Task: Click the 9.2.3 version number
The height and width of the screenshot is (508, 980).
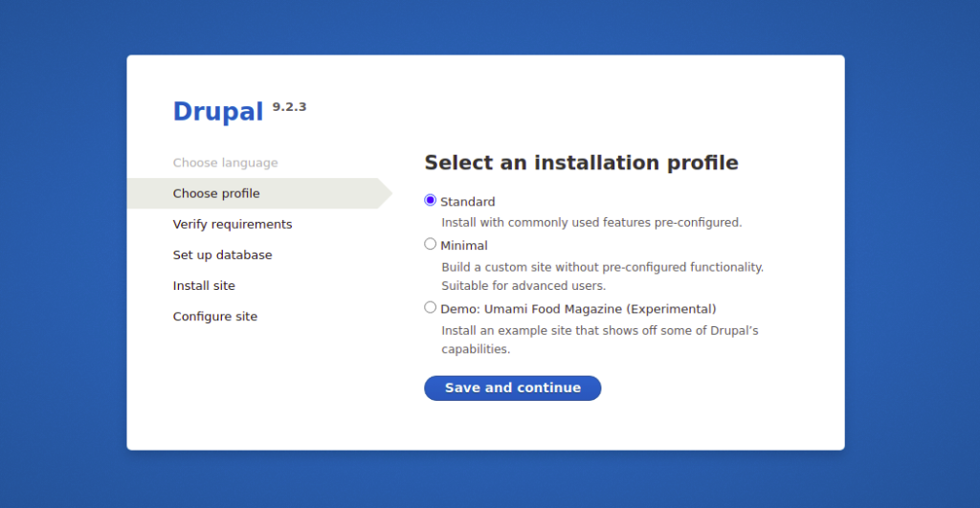Action: pos(289,107)
